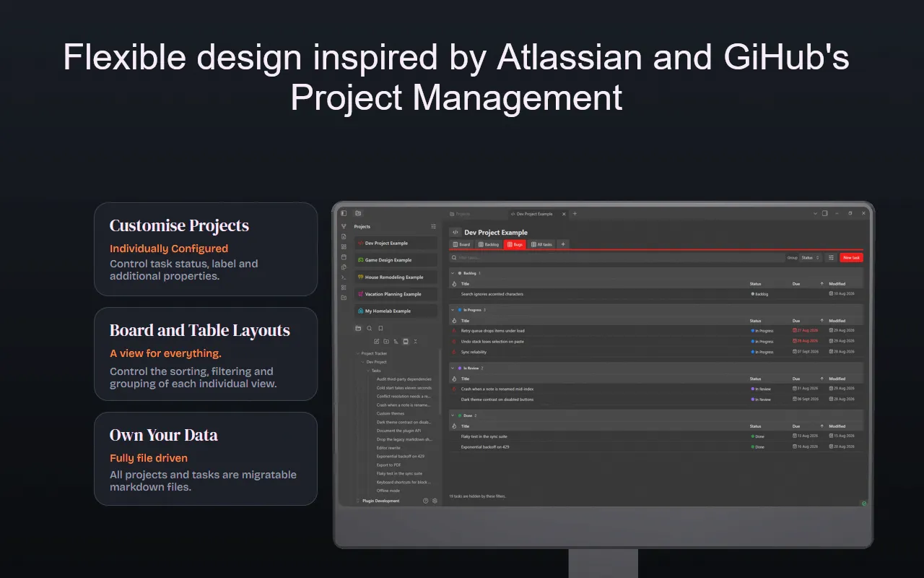924x578 pixels.
Task: Click the help question mark icon
Action: [425, 501]
